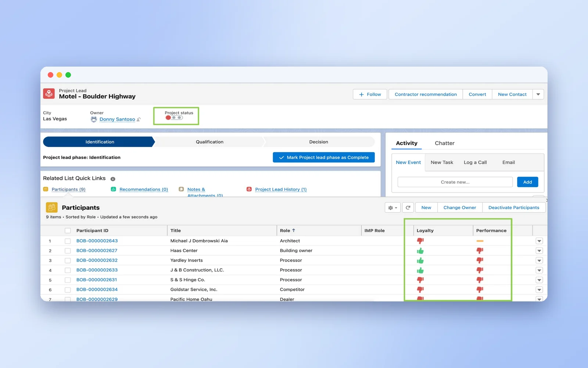The width and height of the screenshot is (588, 368).
Task: Click the Contractor recommendation button
Action: 426,95
